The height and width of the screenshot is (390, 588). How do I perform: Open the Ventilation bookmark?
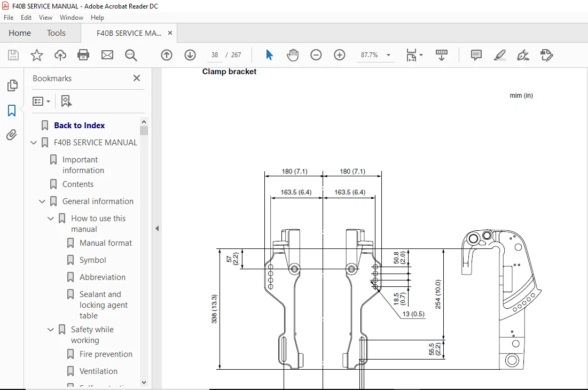[98, 371]
